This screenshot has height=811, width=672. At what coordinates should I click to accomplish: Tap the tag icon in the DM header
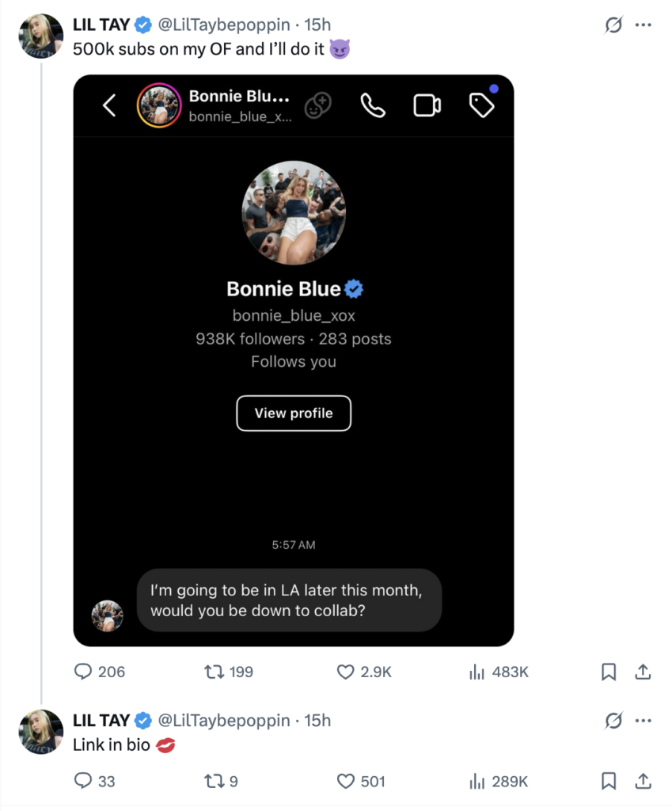(482, 105)
